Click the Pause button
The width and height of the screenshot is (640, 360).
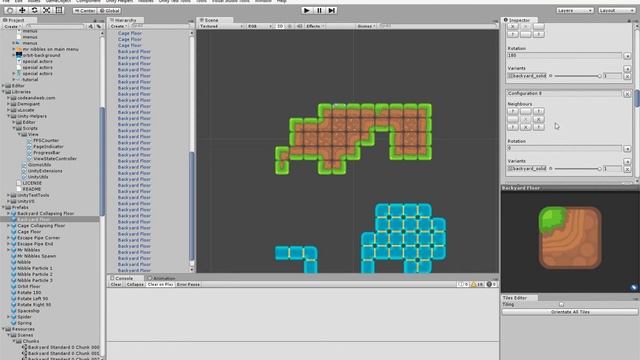319,10
